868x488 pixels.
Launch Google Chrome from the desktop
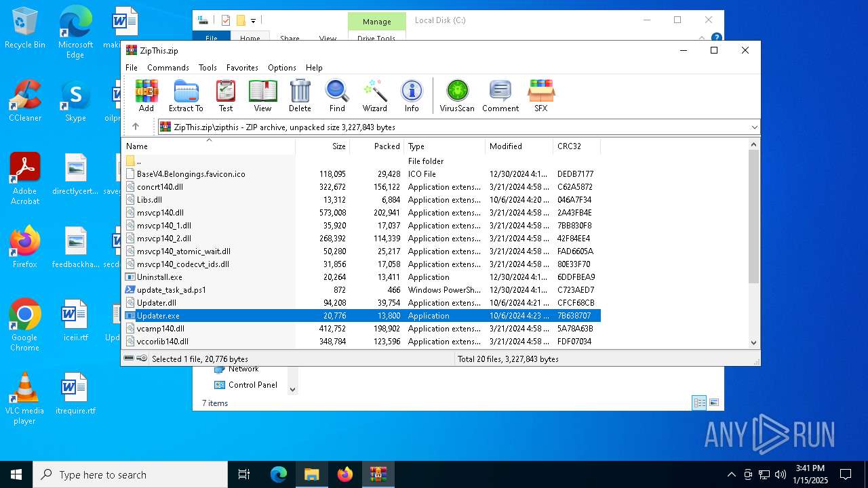pyautogui.click(x=25, y=325)
